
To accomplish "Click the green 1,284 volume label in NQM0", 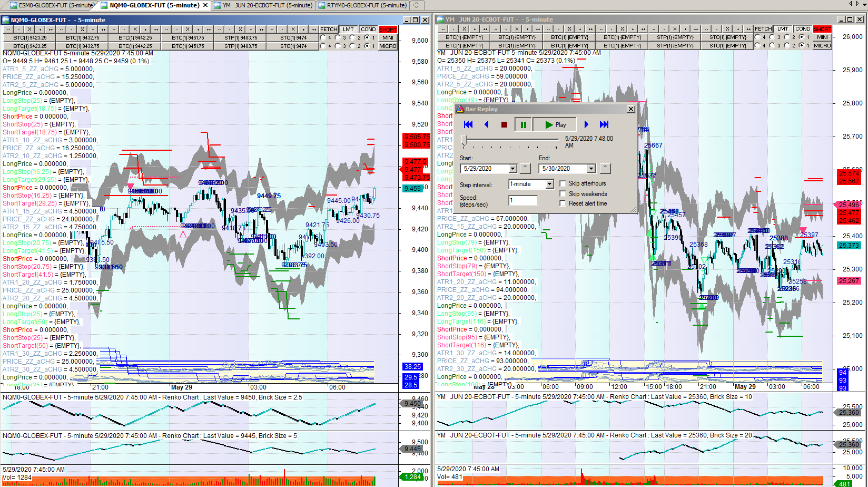I will pos(413,477).
